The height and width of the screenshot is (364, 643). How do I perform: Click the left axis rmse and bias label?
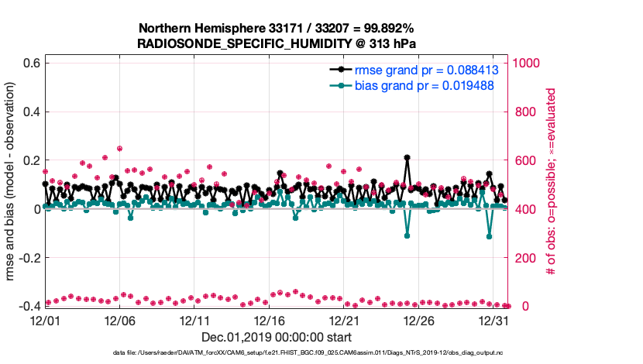(x=10, y=183)
